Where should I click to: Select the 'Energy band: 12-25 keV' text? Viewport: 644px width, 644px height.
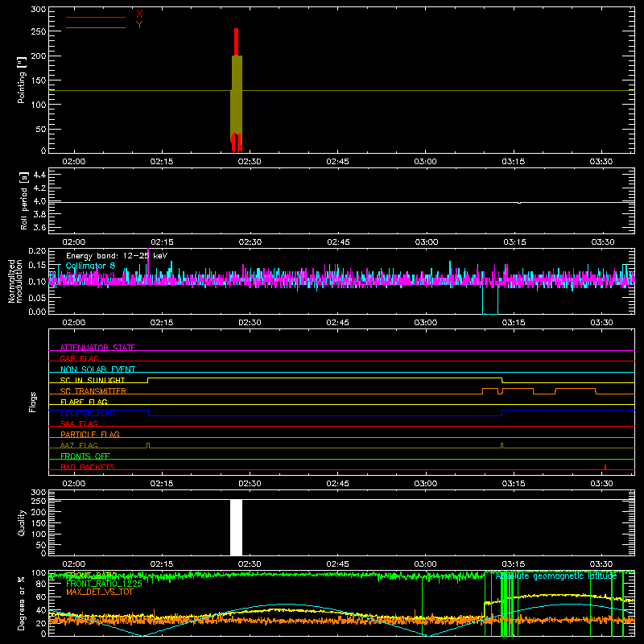click(x=117, y=256)
